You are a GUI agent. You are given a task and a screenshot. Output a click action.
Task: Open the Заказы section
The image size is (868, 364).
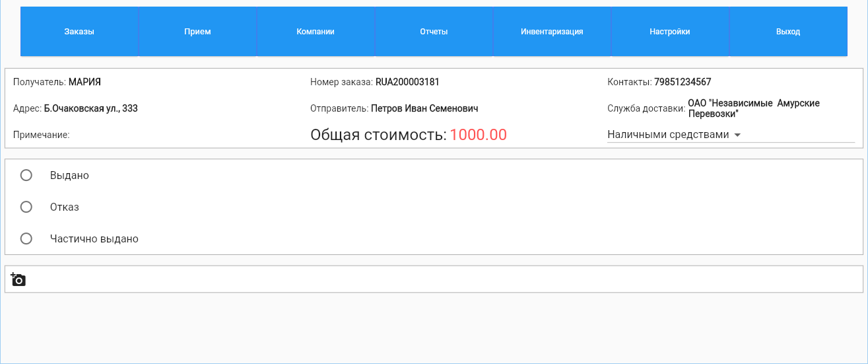[79, 31]
